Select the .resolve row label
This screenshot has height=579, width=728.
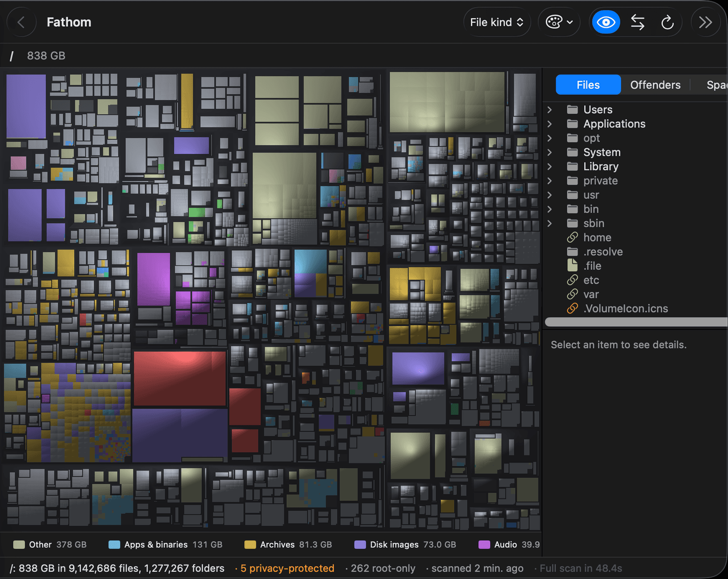tap(603, 252)
